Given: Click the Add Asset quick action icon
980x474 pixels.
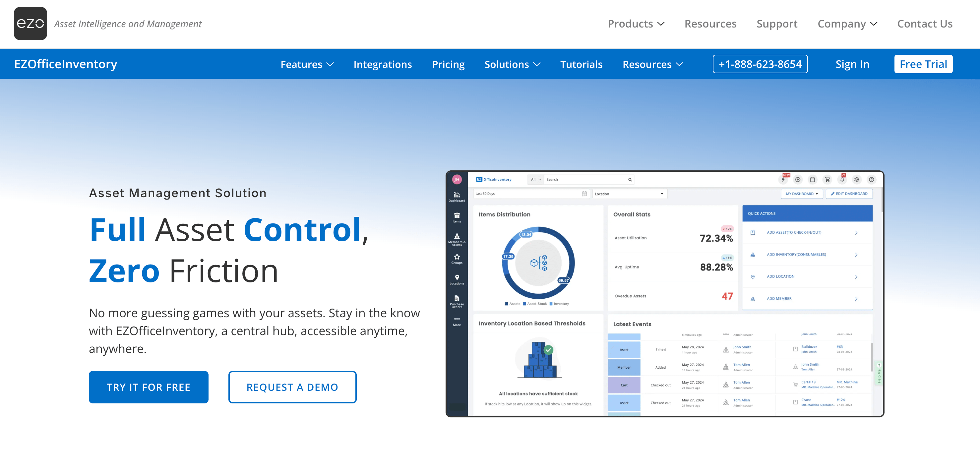Looking at the screenshot, I should pyautogui.click(x=753, y=232).
